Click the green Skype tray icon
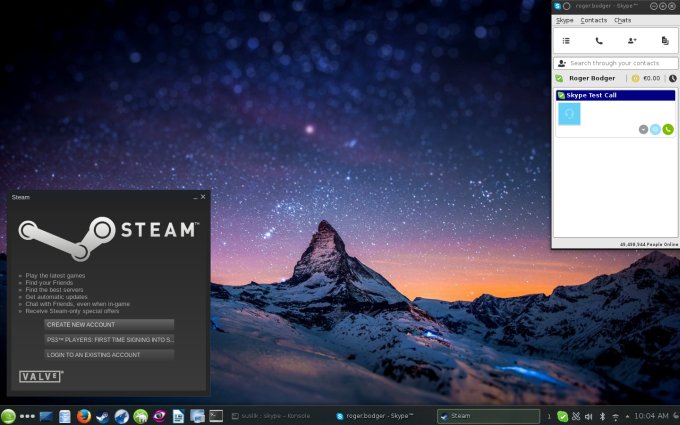Viewport: 680px width, 425px height. tap(562, 416)
